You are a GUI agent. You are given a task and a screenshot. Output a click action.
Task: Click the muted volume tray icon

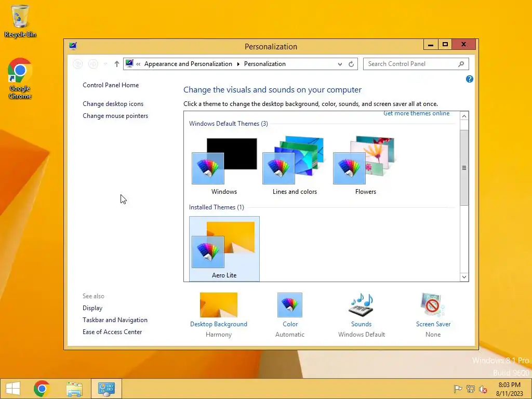(483, 389)
